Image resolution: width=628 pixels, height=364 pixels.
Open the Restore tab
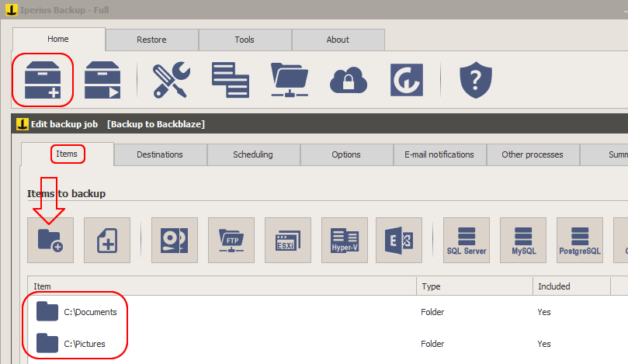152,40
